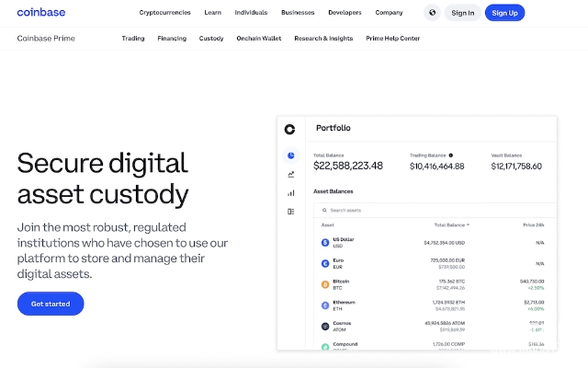Open the Developers menu
Screen dimensions: 588x368
click(345, 12)
